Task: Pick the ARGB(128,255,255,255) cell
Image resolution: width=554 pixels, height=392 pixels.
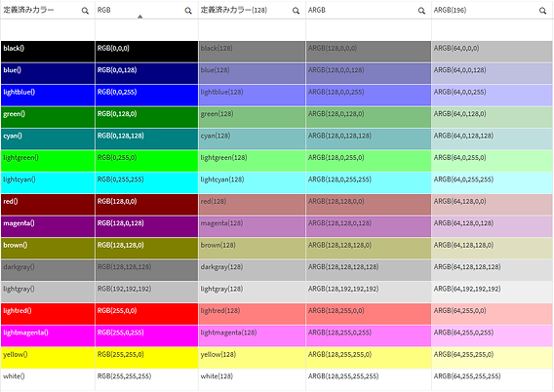Action: [369, 379]
